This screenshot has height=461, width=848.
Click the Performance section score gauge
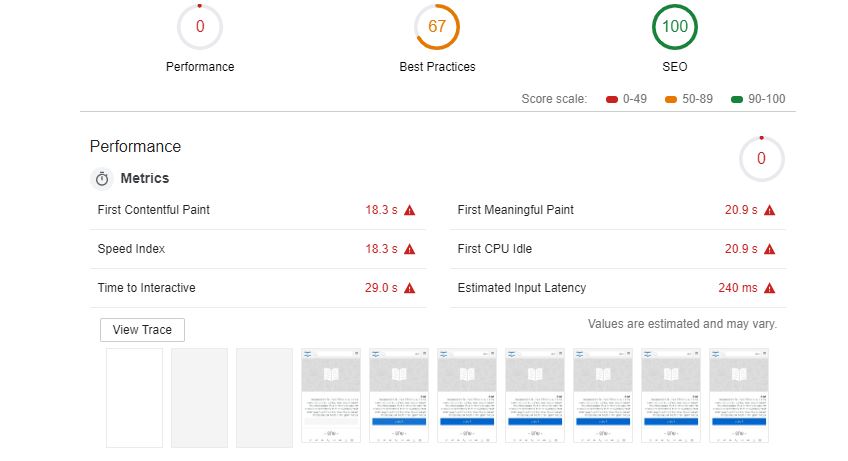pos(761,159)
